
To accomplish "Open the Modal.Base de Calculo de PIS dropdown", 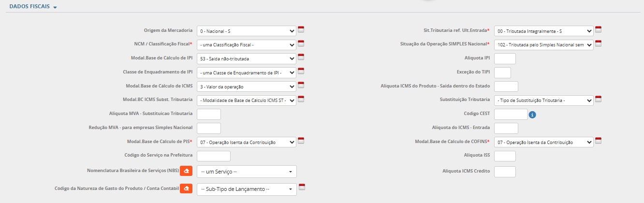I will click(x=246, y=143).
